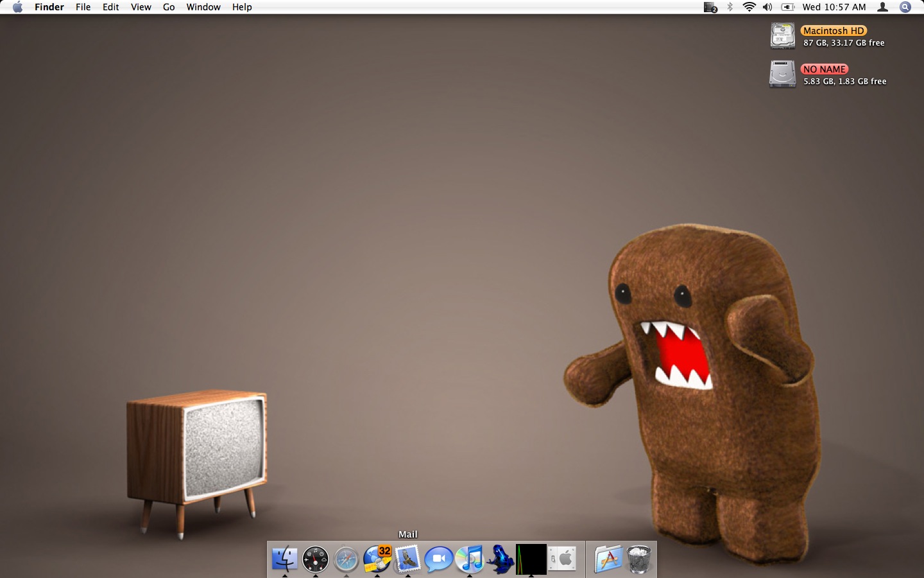This screenshot has height=578, width=924.
Task: Select the NO NAME drive icon
Action: tap(783, 74)
